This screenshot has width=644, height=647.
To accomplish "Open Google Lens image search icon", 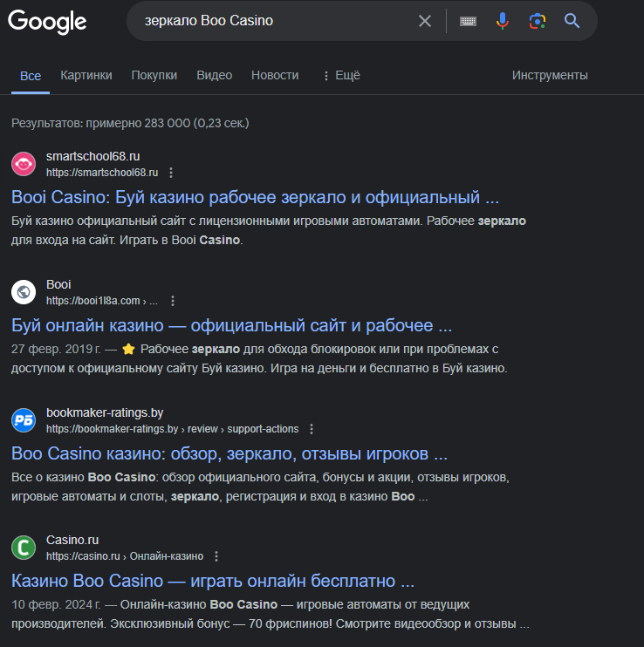I will tap(537, 21).
